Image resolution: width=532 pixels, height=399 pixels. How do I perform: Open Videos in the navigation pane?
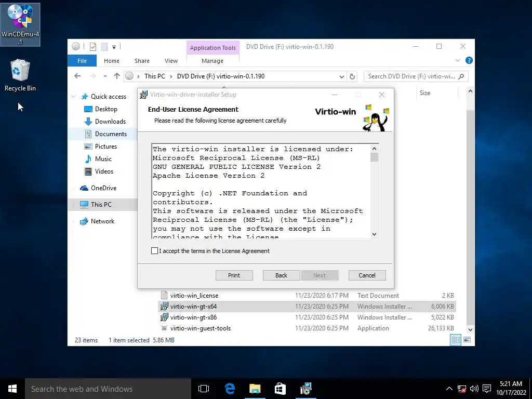click(x=98, y=171)
